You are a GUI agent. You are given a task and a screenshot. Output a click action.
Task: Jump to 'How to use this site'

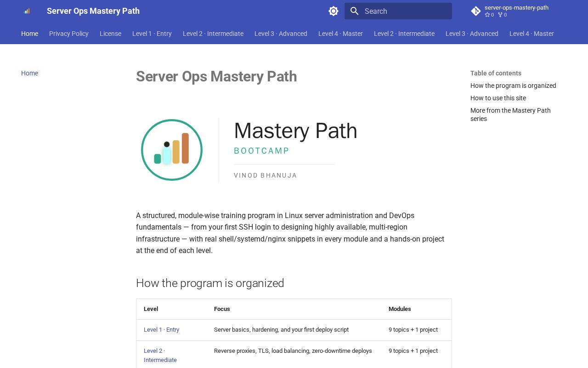498,98
